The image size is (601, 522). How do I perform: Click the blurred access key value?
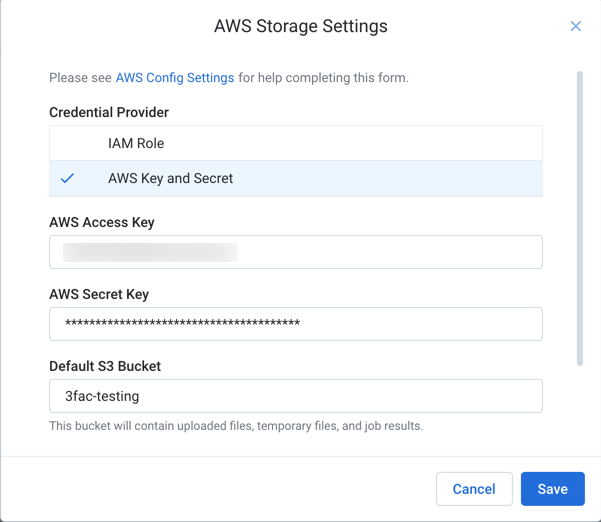[150, 252]
